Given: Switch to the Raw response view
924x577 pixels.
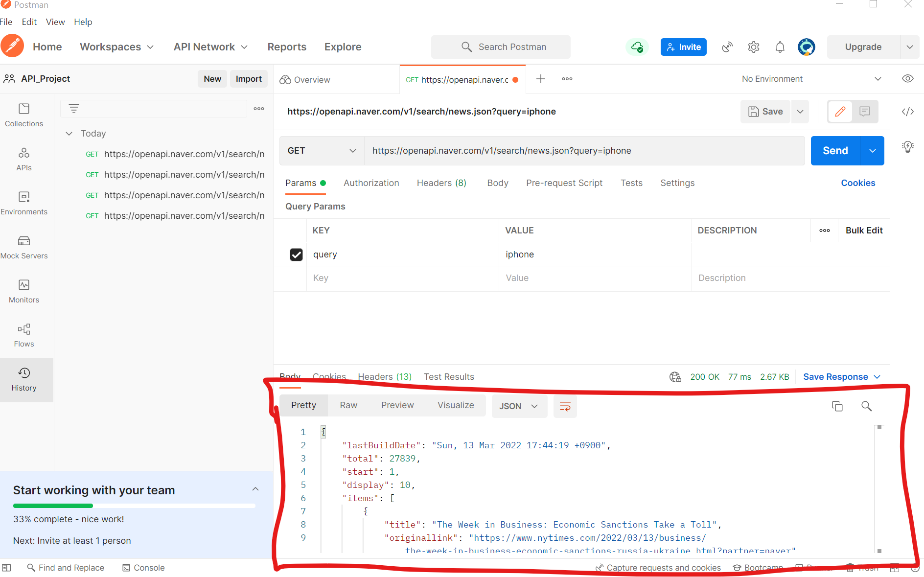Looking at the screenshot, I should pos(348,405).
